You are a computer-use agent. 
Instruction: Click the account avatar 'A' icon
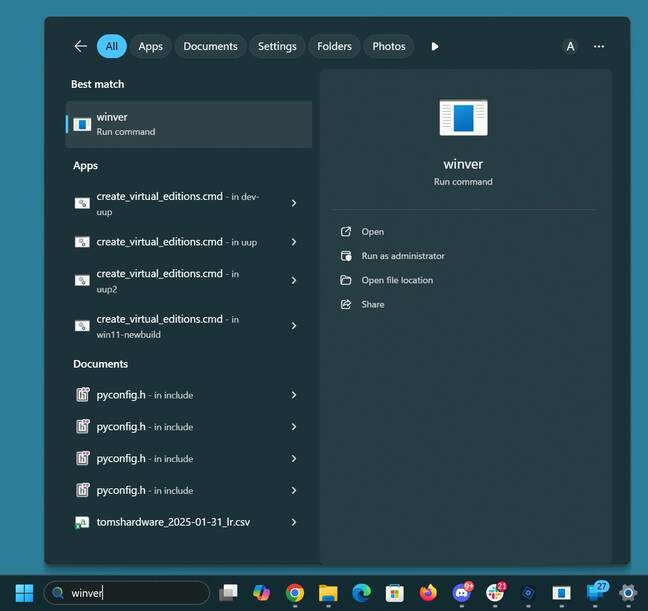click(570, 46)
